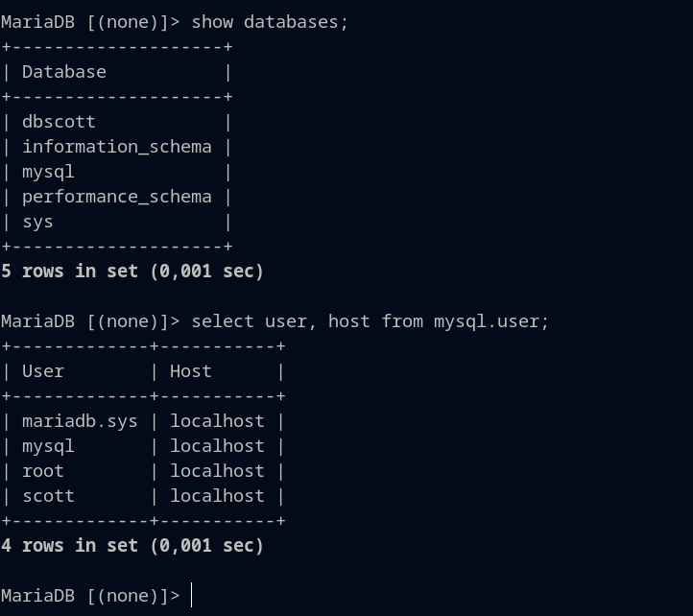
Task: Select the information_schema database entry
Action: (x=116, y=147)
